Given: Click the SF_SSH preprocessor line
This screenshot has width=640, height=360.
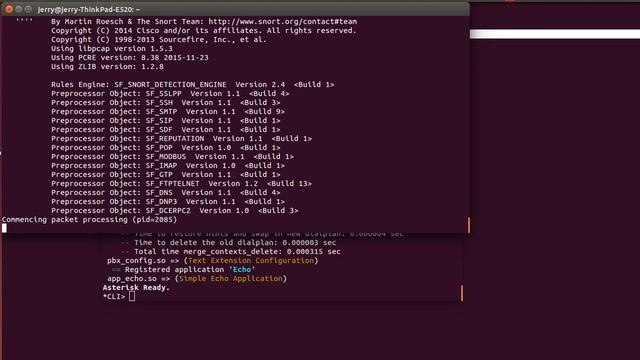Looking at the screenshot, I should (166, 102).
